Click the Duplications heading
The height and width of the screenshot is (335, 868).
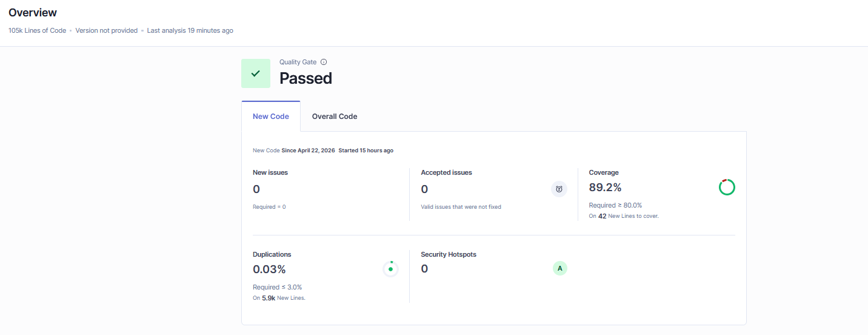click(272, 254)
